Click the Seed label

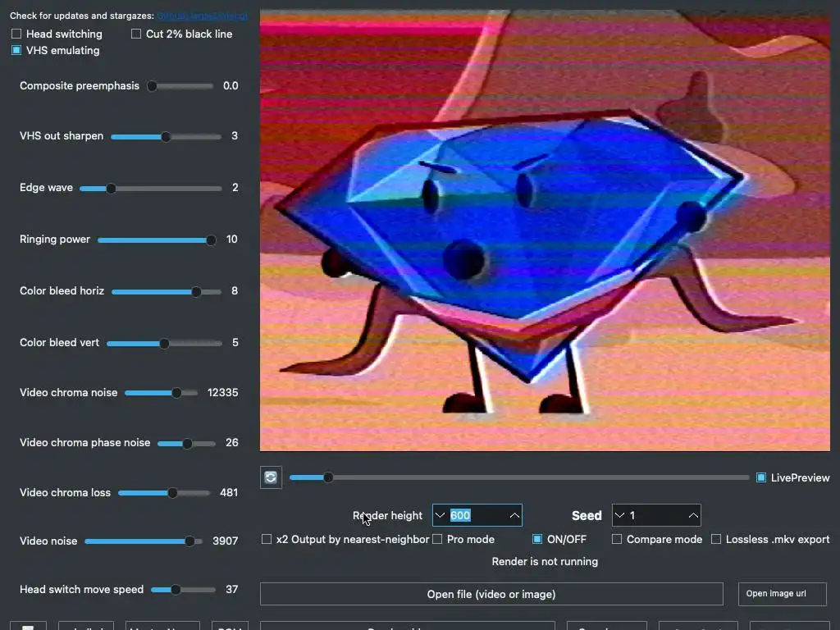pos(587,515)
